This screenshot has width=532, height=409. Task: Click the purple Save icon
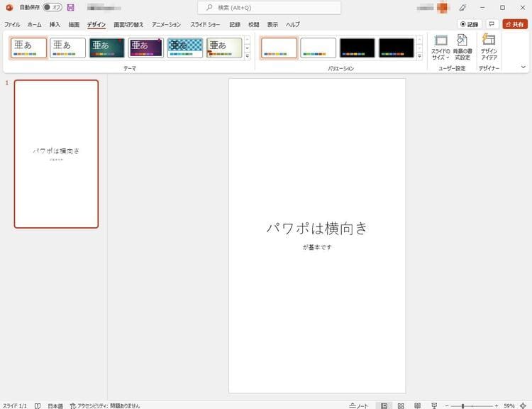click(70, 8)
